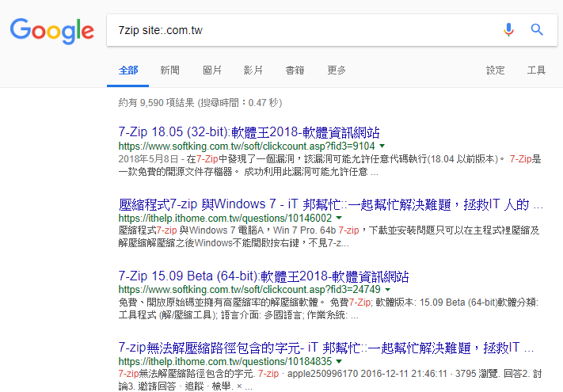Expand arrow next to fid3=24749 URL

[x=388, y=290]
